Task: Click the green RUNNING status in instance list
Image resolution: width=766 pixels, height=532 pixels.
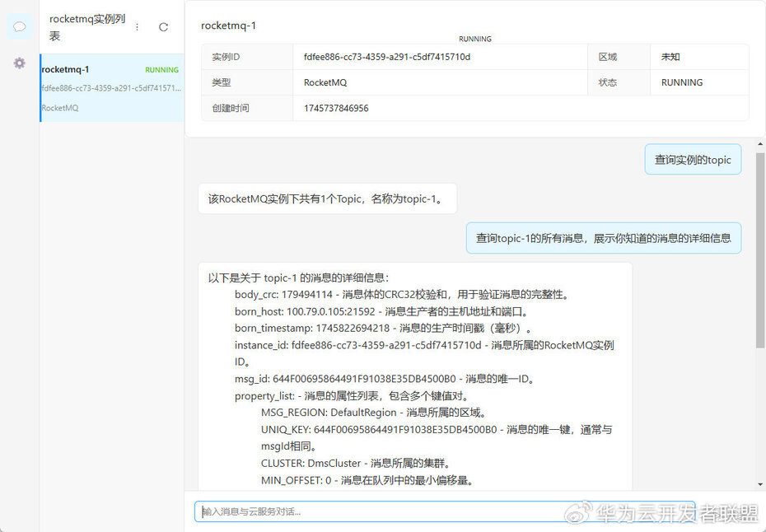Action: pyautogui.click(x=161, y=70)
